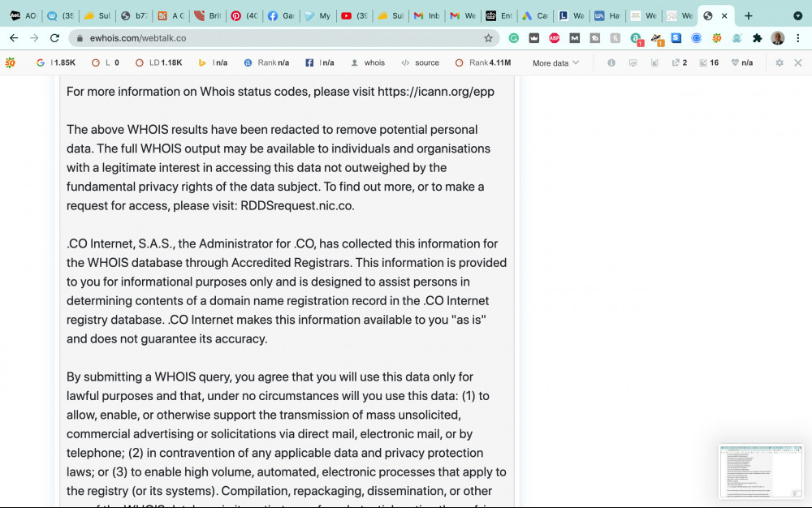This screenshot has height=508, width=812.
Task: Click the LD 1.18K parameter
Action: pyautogui.click(x=158, y=62)
